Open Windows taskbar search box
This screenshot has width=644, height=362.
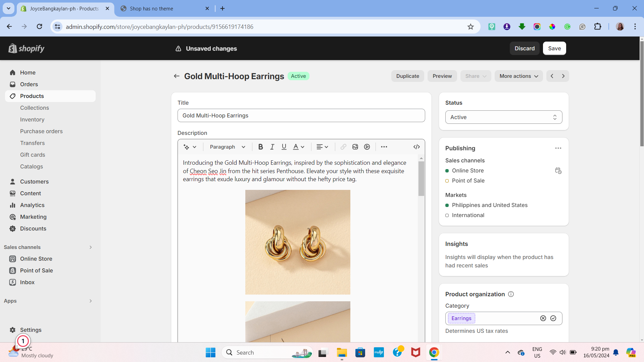pos(267,353)
